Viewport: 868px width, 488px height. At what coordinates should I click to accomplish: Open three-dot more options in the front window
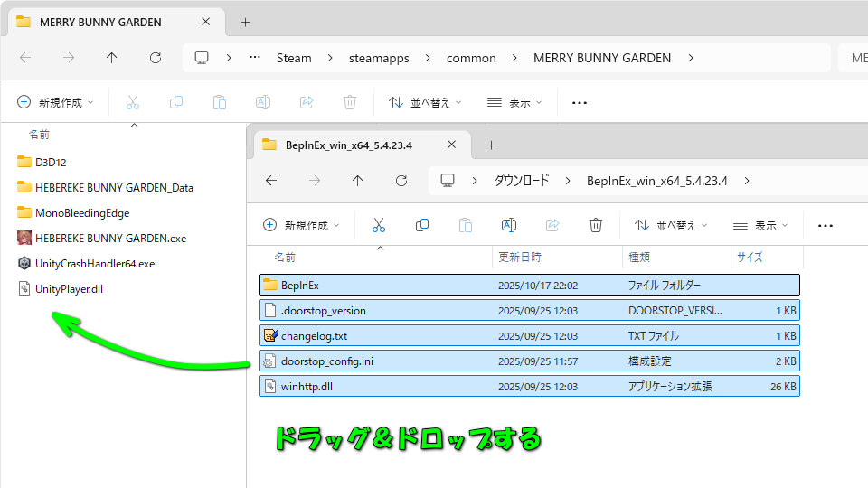click(x=825, y=225)
